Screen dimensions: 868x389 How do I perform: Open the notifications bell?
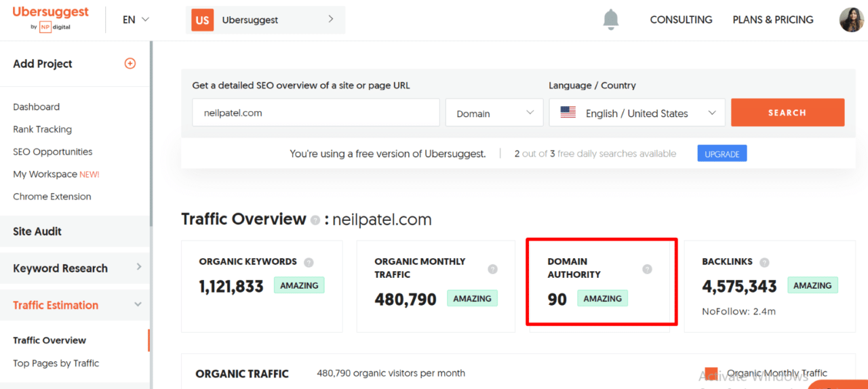coord(611,20)
